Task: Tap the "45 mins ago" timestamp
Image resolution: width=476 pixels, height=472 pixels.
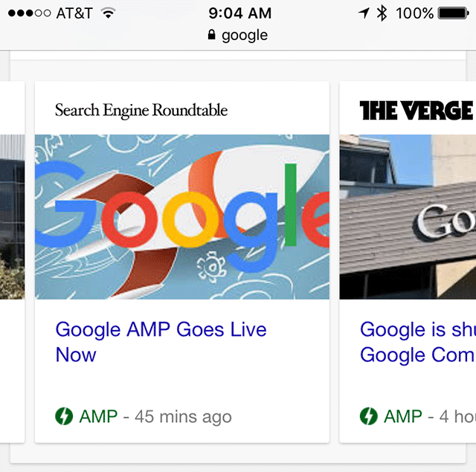Action: pos(183,416)
